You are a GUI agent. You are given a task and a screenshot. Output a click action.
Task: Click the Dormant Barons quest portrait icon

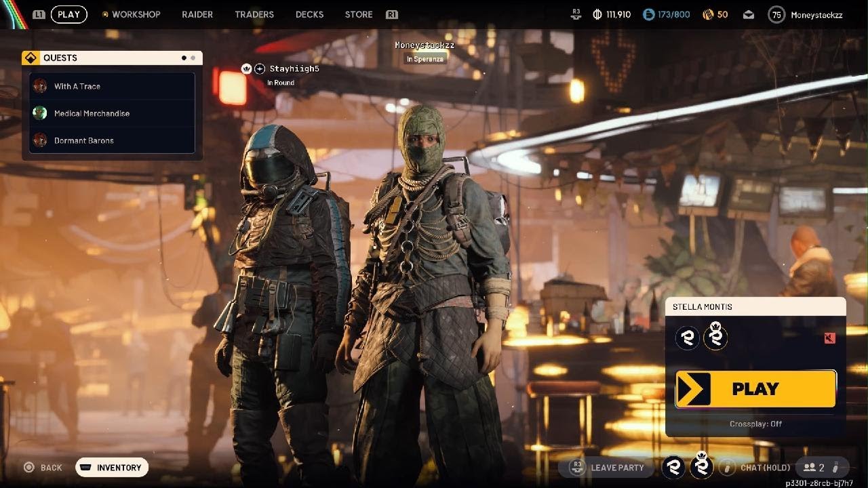(40, 140)
